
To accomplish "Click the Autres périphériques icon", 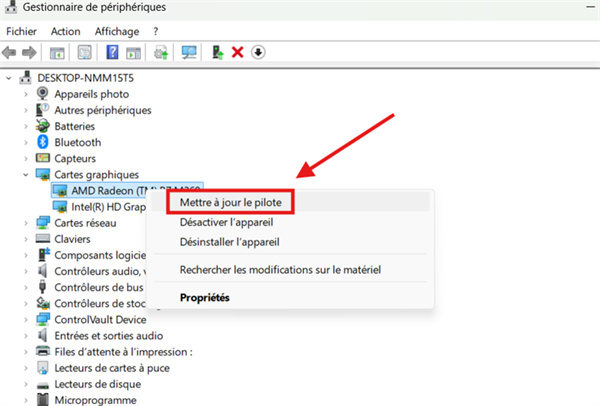I will [x=42, y=110].
